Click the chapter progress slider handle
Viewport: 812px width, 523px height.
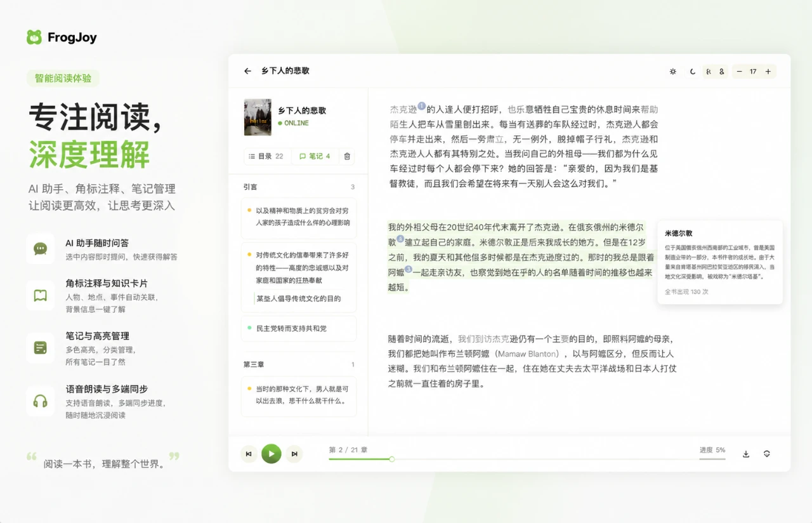(x=392, y=459)
